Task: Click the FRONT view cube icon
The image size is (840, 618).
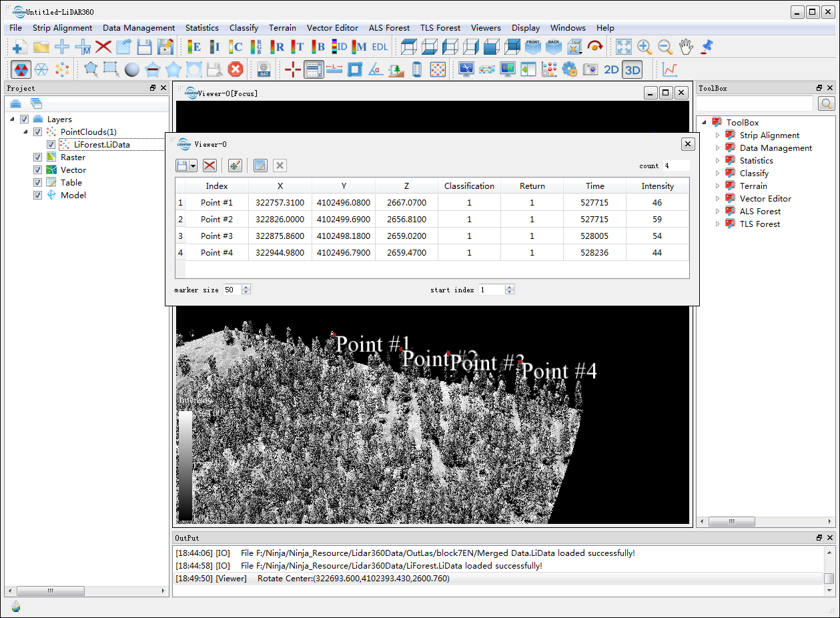Action: 533,47
